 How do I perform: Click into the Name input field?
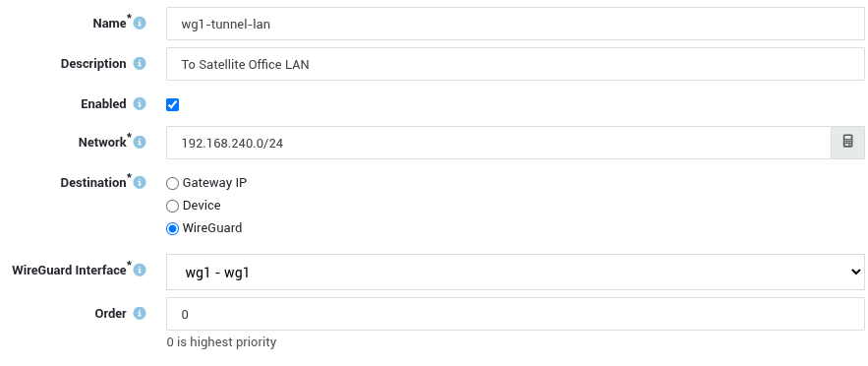[x=515, y=24]
